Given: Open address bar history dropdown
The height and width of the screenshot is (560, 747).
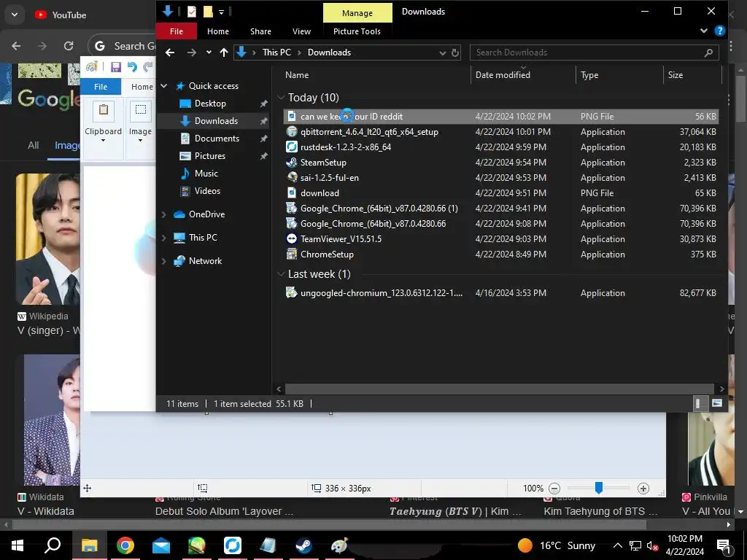Looking at the screenshot, I should (443, 52).
